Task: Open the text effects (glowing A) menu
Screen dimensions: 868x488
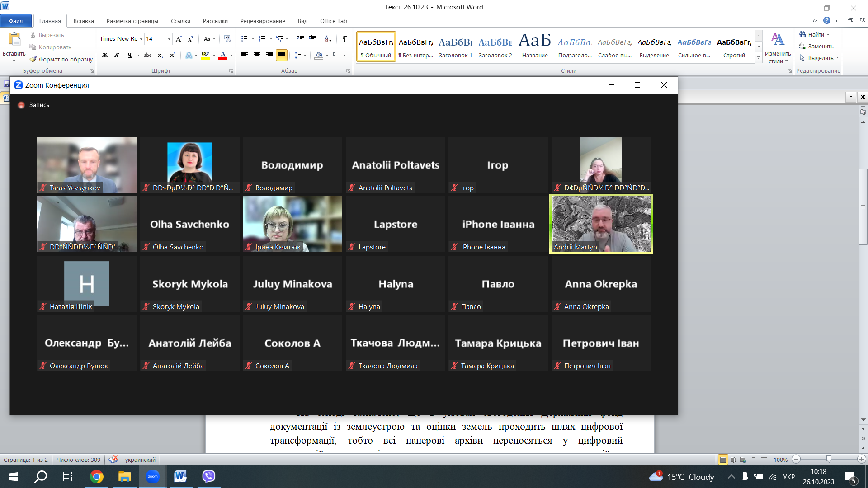Action: tap(189, 55)
